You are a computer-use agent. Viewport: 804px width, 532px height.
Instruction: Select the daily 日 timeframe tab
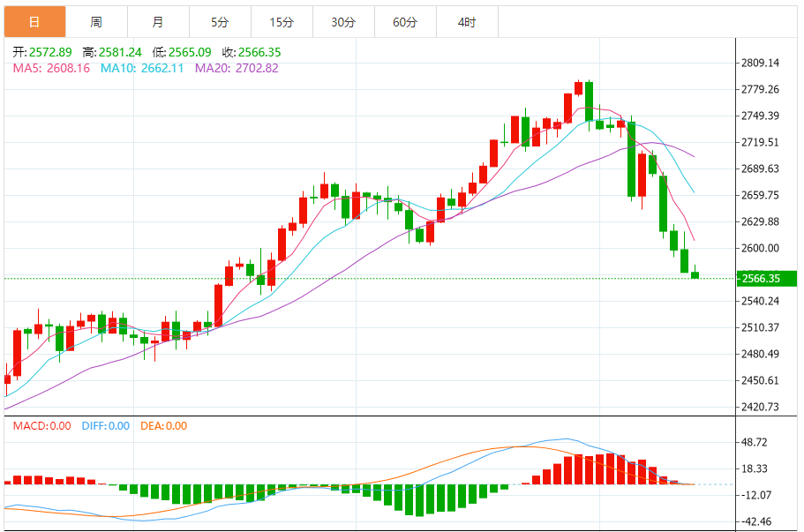[x=35, y=22]
